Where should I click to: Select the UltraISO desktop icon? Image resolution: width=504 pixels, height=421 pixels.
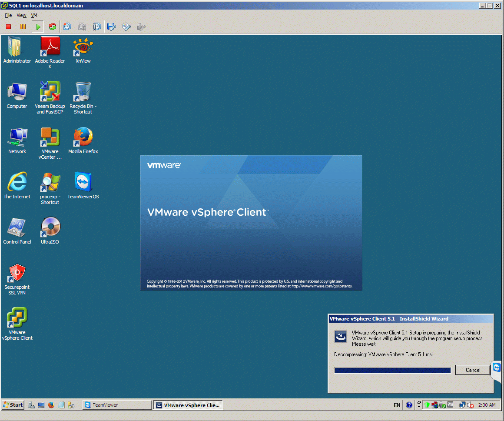point(50,231)
